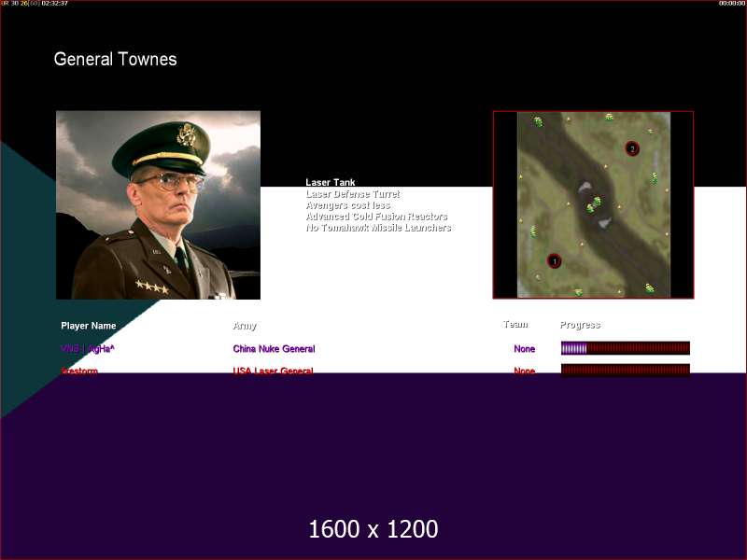Click the purple player's loading progress bar

point(625,348)
